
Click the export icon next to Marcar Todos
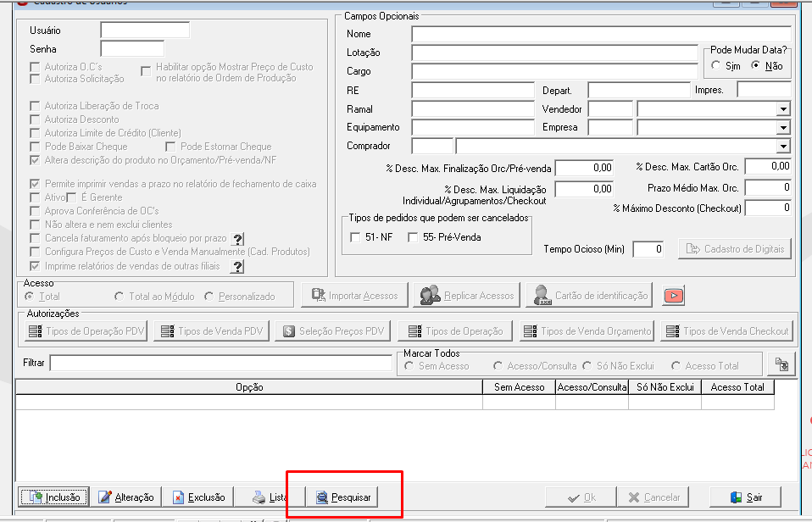781,364
